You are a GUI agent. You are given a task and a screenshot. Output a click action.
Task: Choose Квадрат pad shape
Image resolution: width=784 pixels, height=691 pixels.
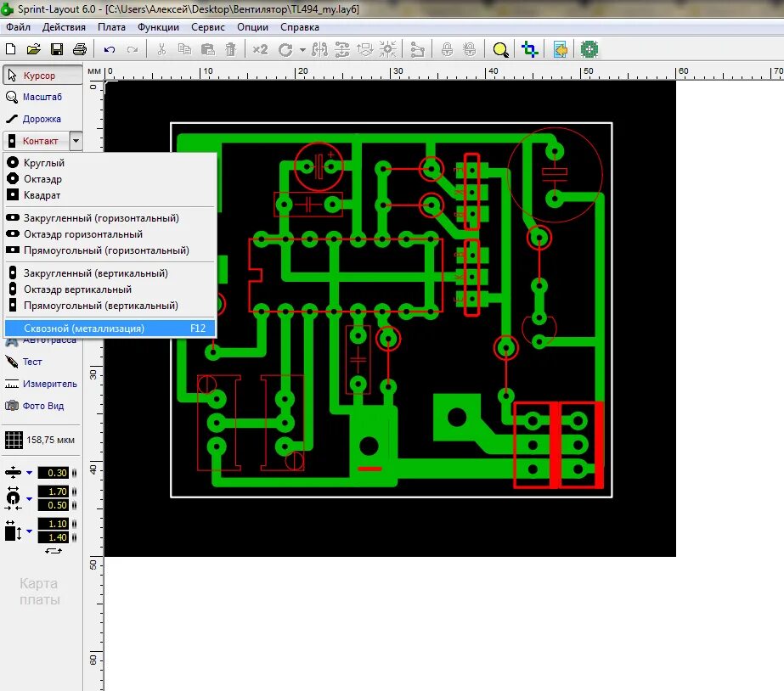click(x=110, y=195)
